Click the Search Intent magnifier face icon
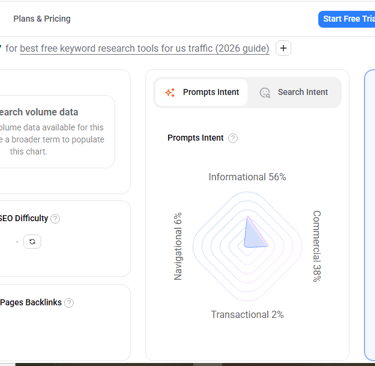Viewport: 375px width, 366px height. (x=265, y=93)
